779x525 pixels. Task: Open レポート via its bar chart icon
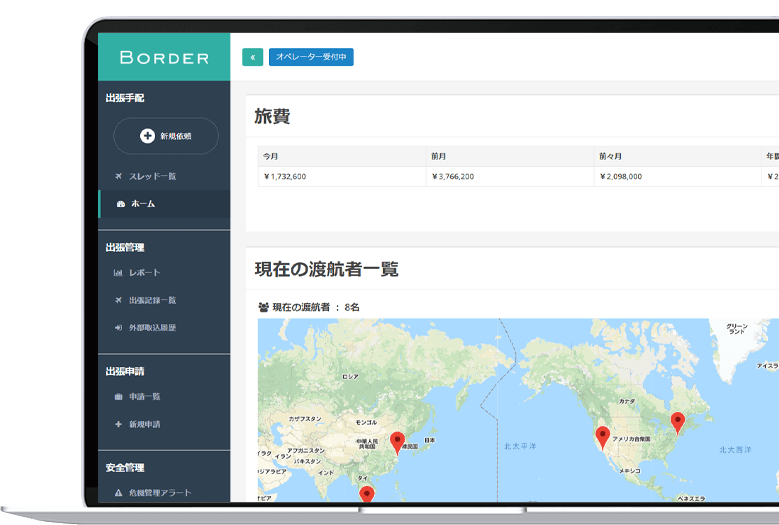point(118,273)
